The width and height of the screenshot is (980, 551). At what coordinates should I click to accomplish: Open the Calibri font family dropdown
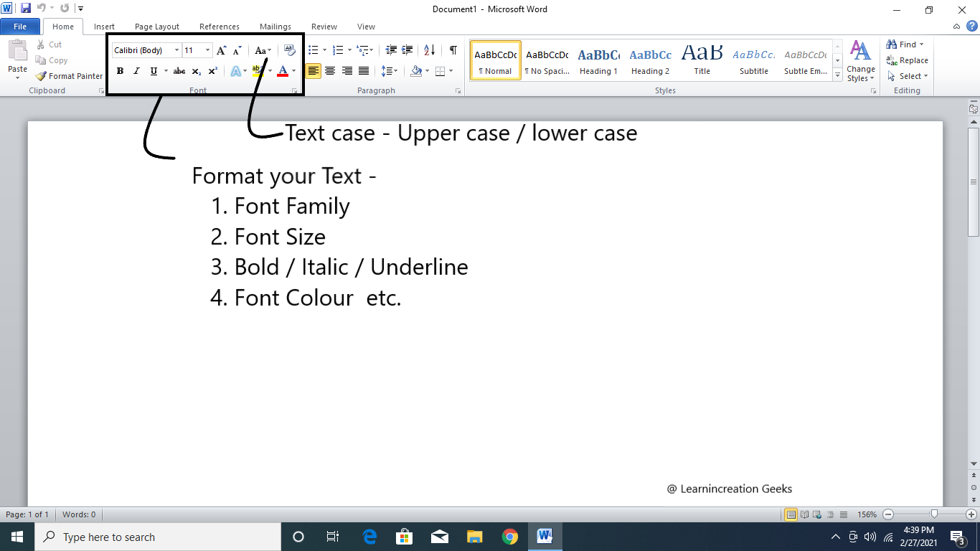pos(176,50)
